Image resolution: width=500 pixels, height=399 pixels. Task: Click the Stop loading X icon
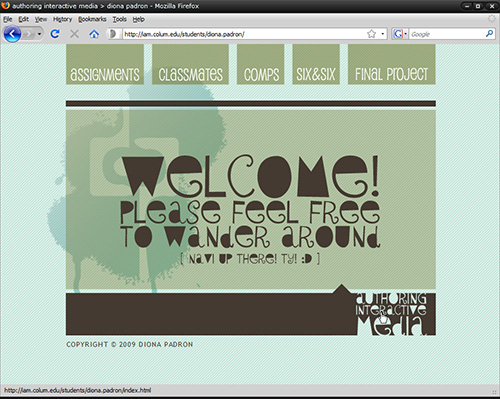(74, 34)
